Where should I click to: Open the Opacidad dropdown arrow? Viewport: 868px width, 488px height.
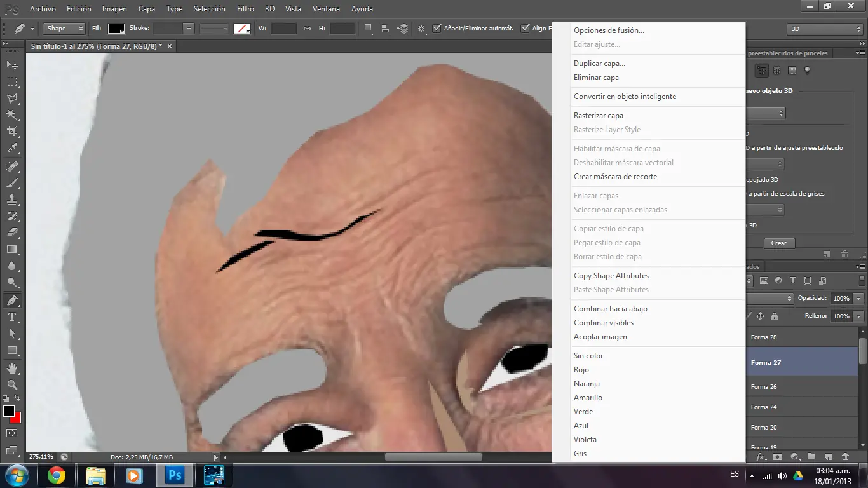coord(859,298)
